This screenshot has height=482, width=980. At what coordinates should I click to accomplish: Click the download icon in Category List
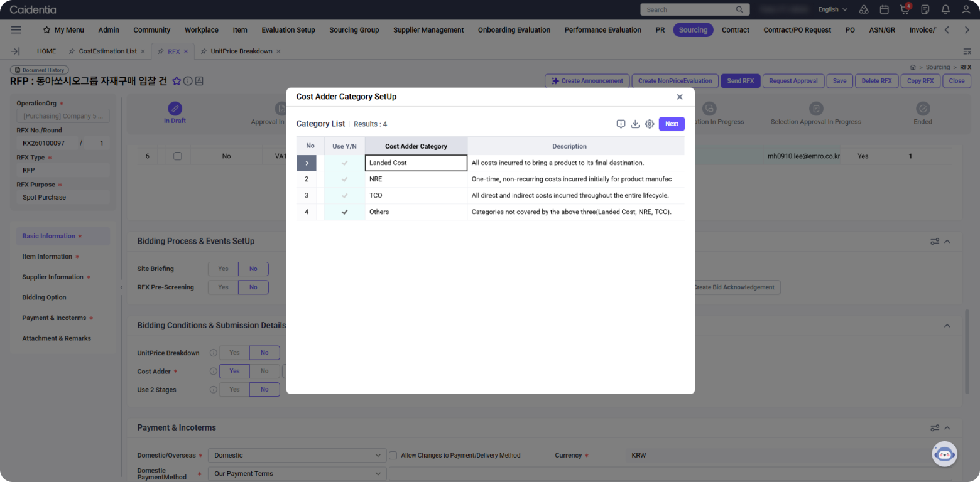635,124
